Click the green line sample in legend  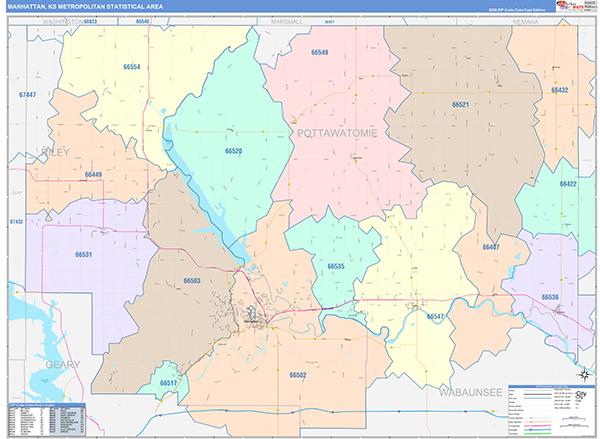click(x=538, y=434)
